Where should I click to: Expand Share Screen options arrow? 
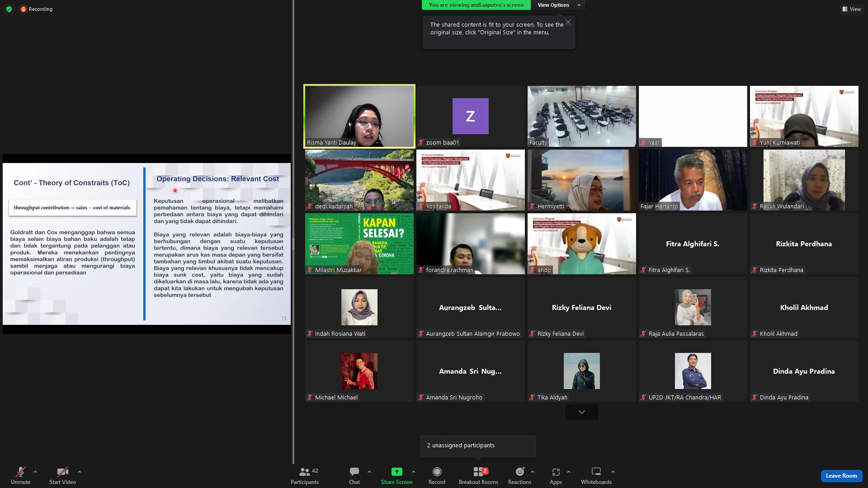coord(413,472)
